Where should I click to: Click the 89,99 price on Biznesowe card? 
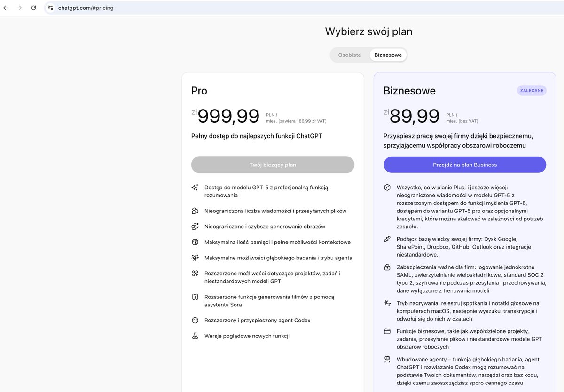pos(415,116)
